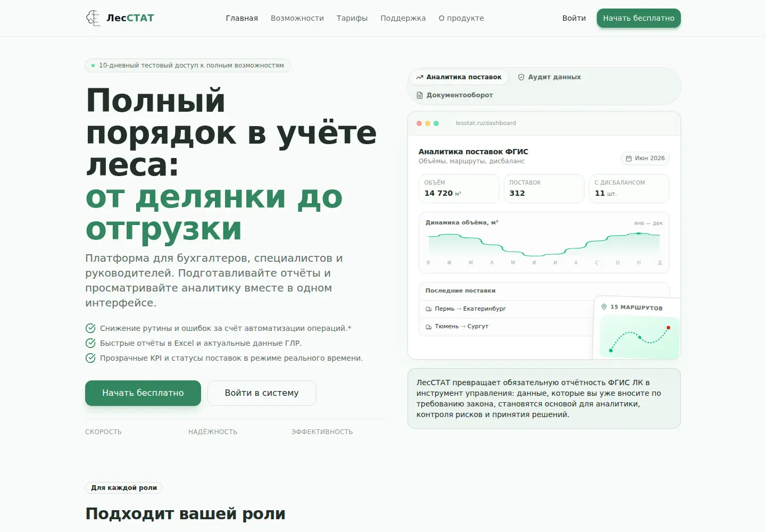Click the Тюмень → Сургут delivery row
Viewport: 766px width, 532px height.
pos(506,327)
